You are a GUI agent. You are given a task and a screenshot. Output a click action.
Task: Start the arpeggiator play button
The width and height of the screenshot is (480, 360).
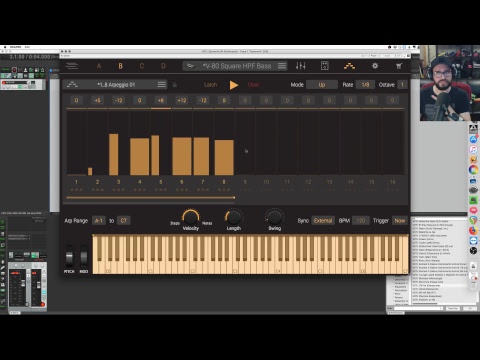coord(234,85)
